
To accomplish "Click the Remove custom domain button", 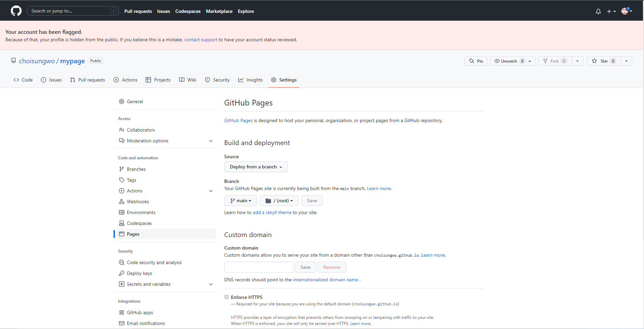I will [332, 267].
